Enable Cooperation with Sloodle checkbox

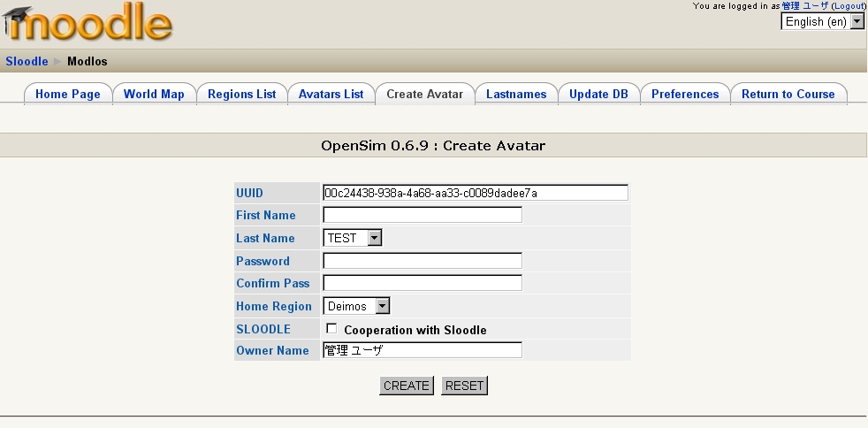[331, 329]
